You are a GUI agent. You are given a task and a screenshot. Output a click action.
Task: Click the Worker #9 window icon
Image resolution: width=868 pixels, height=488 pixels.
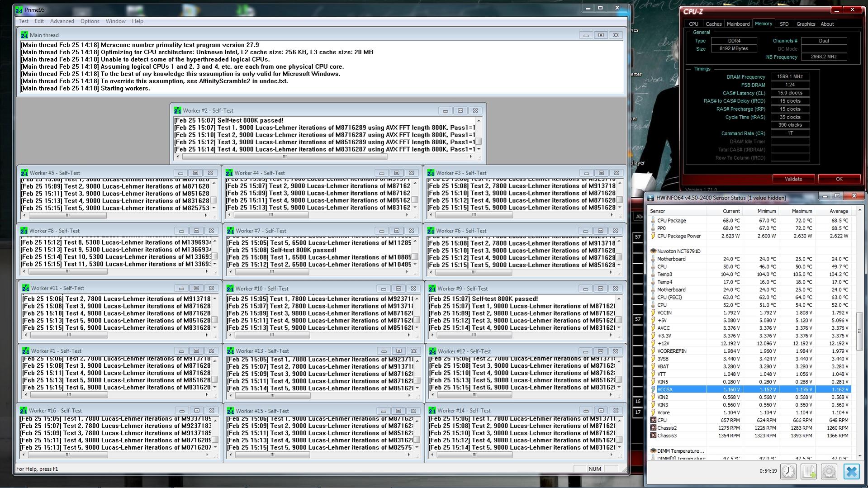(432, 289)
